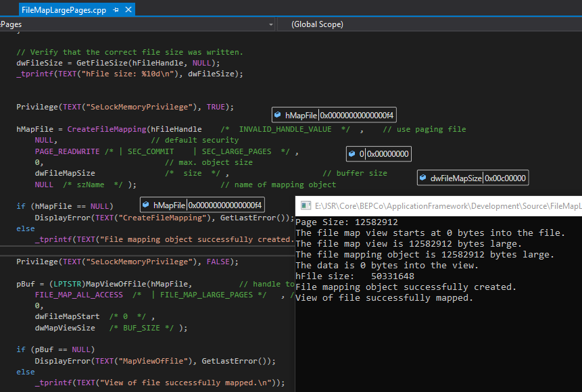Image resolution: width=582 pixels, height=392 pixels.
Task: Click the 0x00c00000 datatip value
Action: 505,178
